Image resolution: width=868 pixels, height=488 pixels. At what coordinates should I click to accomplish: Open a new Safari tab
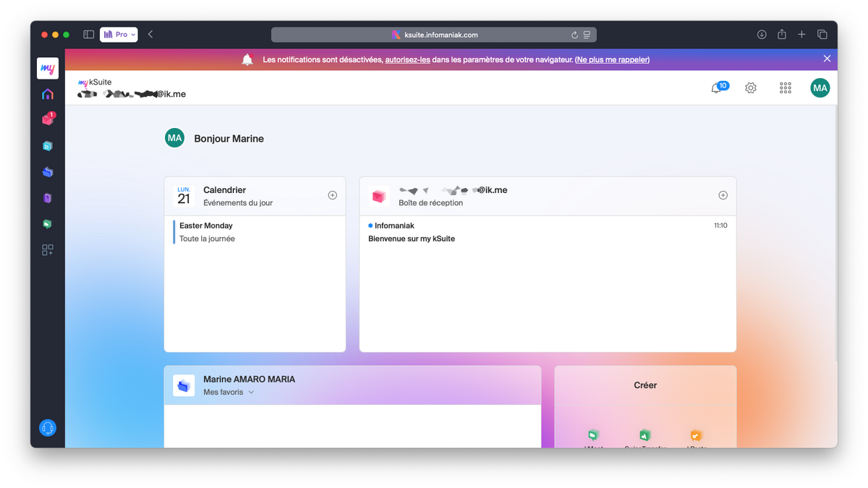[801, 34]
